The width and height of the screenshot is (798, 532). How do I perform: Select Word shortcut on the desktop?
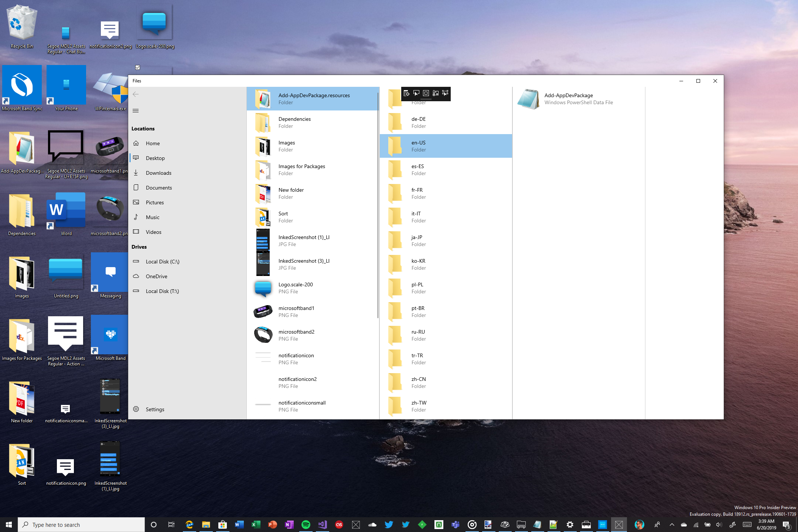coord(66,214)
